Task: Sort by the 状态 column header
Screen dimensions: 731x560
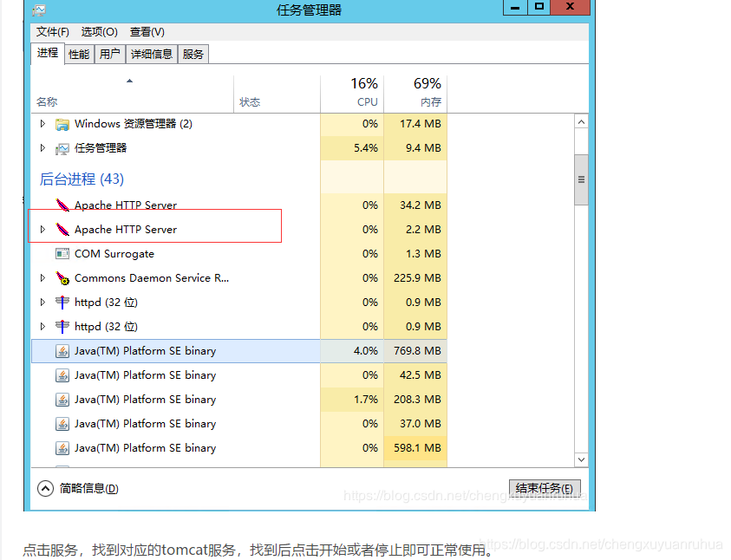Action: [x=277, y=94]
